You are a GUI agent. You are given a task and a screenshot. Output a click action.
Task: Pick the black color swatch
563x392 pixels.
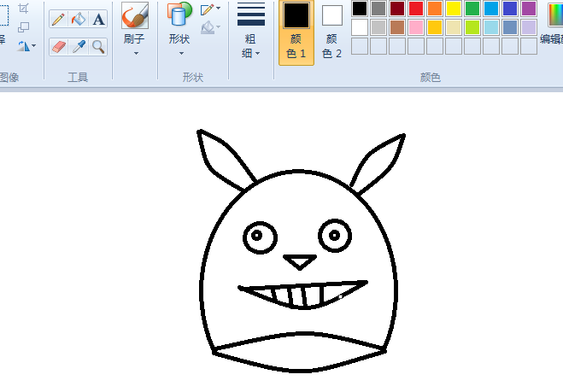coord(360,9)
